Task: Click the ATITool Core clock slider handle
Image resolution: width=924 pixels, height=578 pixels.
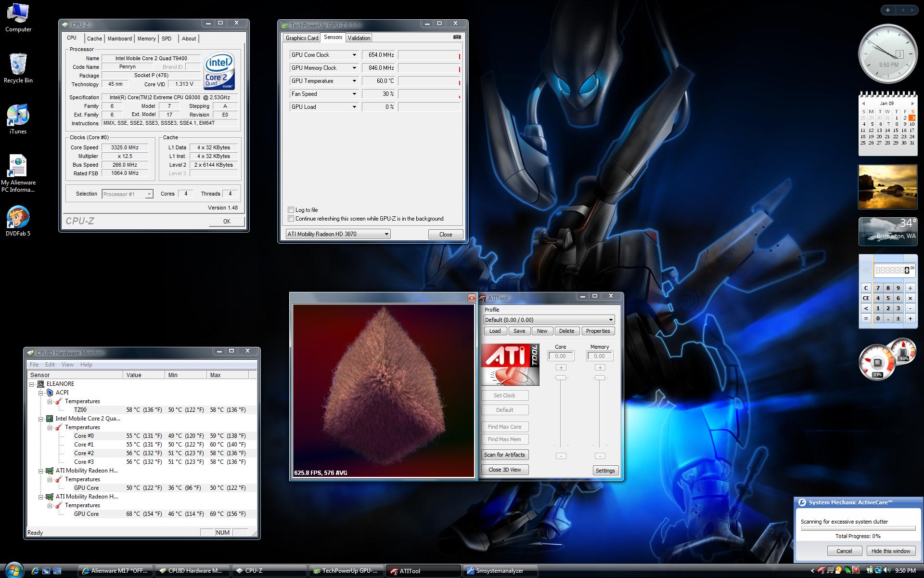Action: click(561, 378)
